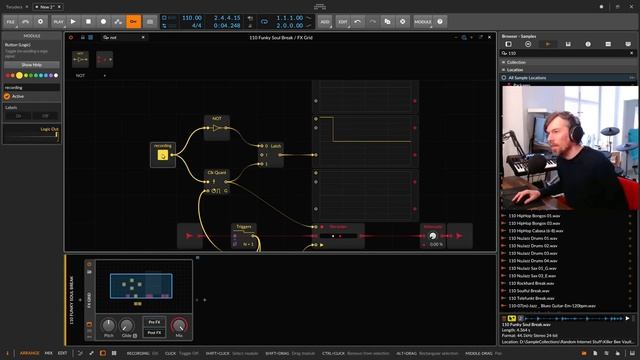Open the presets tab icon in browser
640x360 pixels.
tap(528, 44)
